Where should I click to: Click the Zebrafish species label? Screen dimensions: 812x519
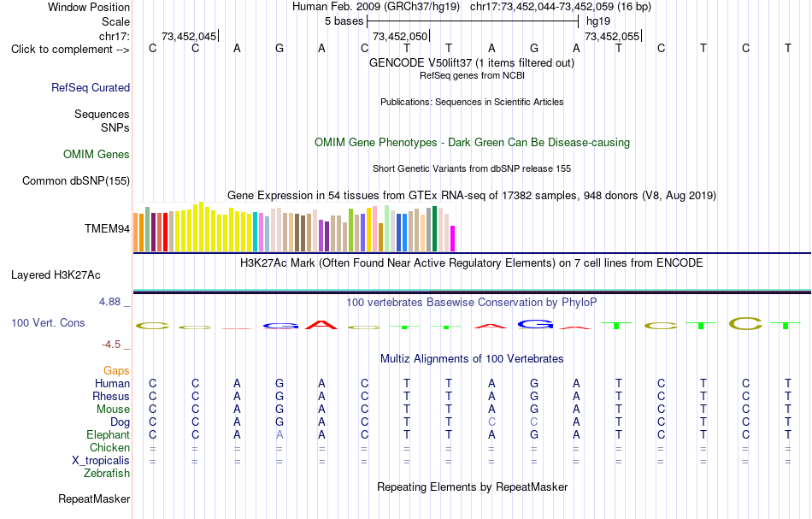[x=107, y=474]
